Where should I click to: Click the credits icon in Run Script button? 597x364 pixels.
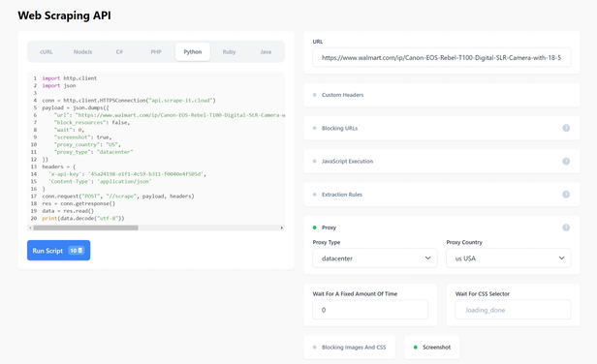79,251
